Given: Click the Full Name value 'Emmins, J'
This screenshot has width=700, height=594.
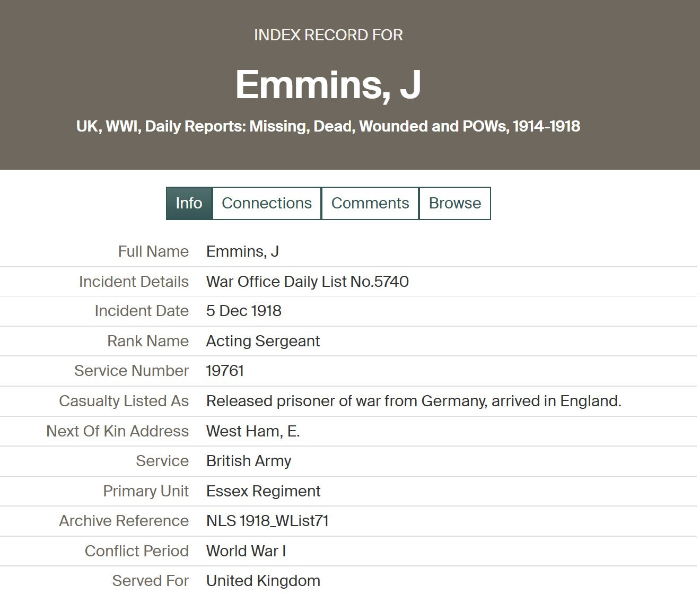Looking at the screenshot, I should click(242, 251).
